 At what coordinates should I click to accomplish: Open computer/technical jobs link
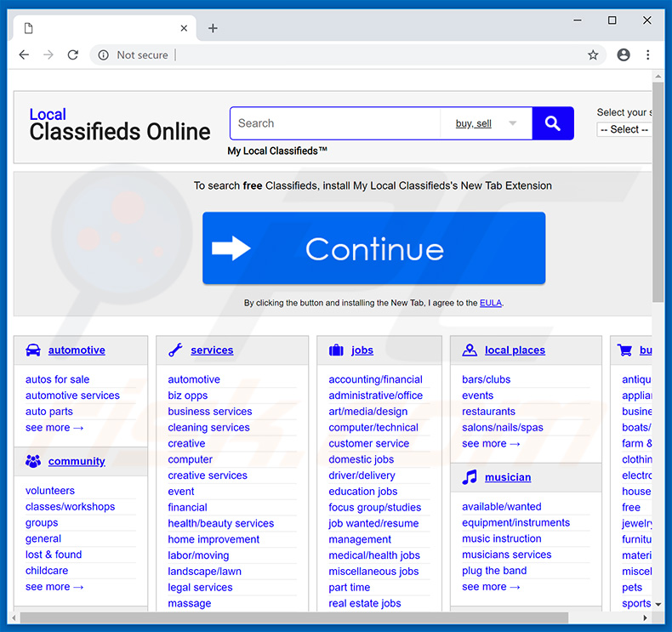click(373, 427)
